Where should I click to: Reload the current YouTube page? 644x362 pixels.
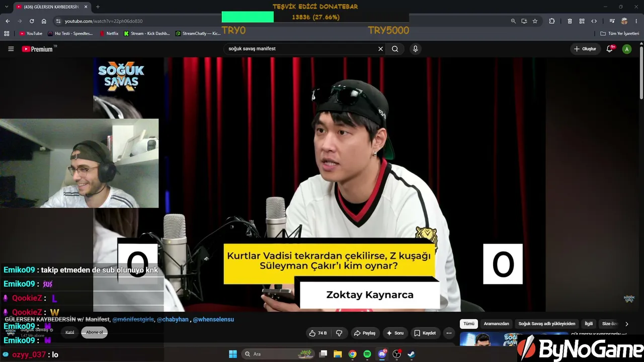32,21
